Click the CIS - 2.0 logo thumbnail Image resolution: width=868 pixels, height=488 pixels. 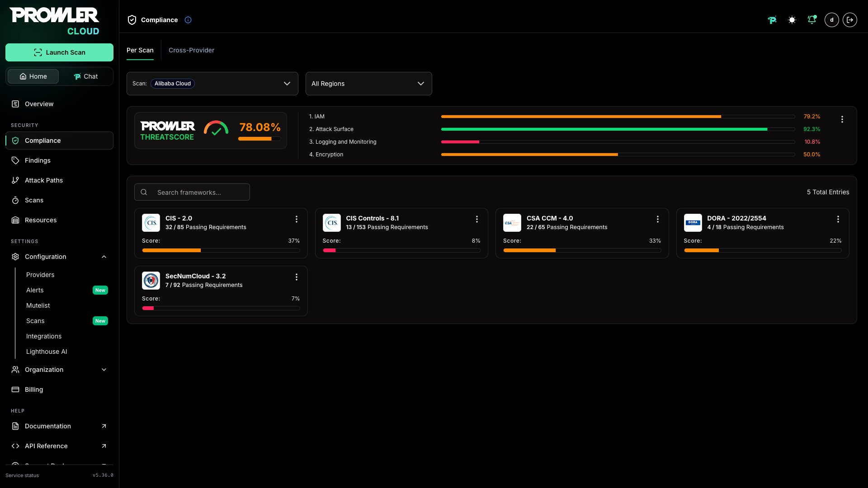(x=151, y=223)
